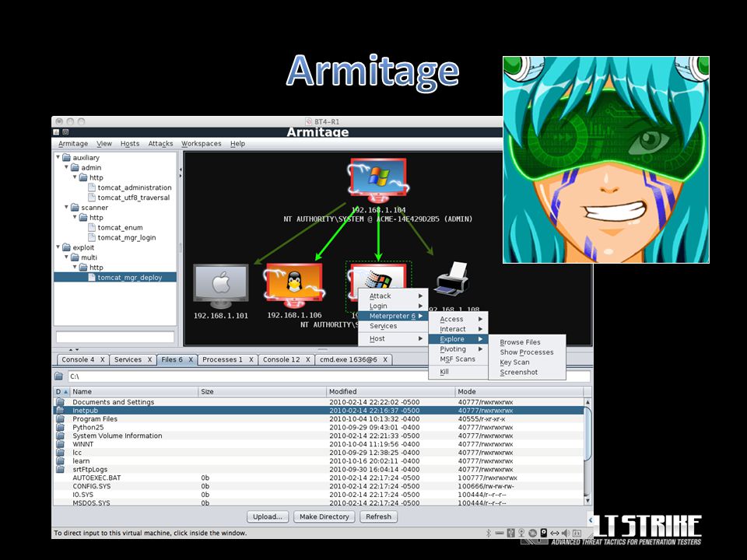Expand the Login submenu arrow
This screenshot has width=747, height=560.
coord(421,306)
